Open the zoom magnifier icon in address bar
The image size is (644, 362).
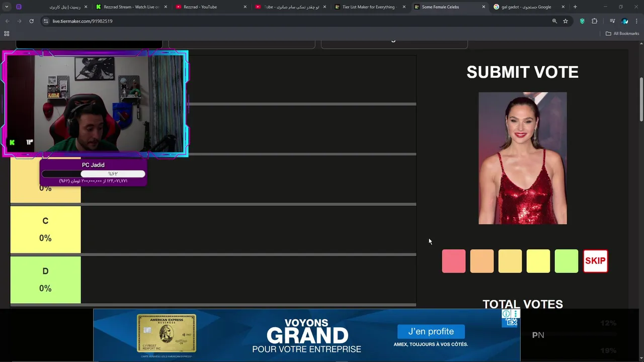coord(554,21)
